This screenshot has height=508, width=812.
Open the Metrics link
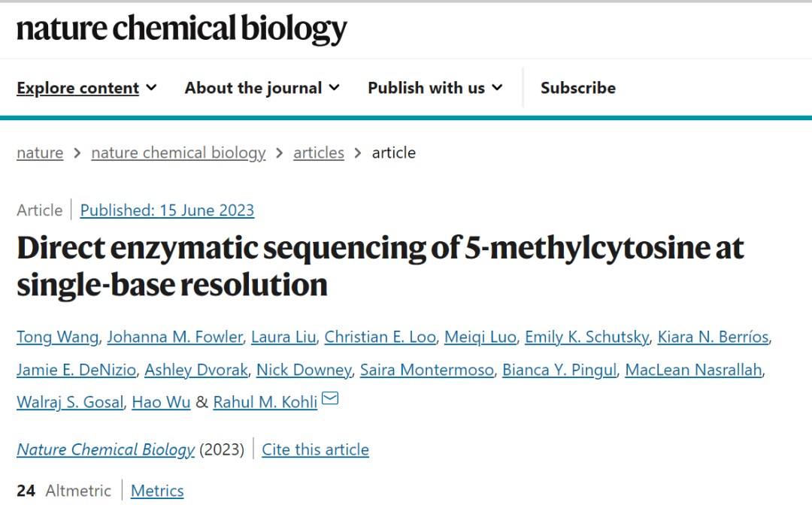click(157, 491)
